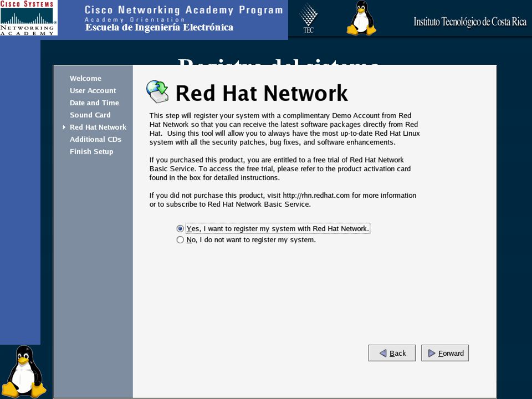This screenshot has width=532, height=399.
Task: Click the Red Hat Network globe download icon
Action: pyautogui.click(x=157, y=91)
